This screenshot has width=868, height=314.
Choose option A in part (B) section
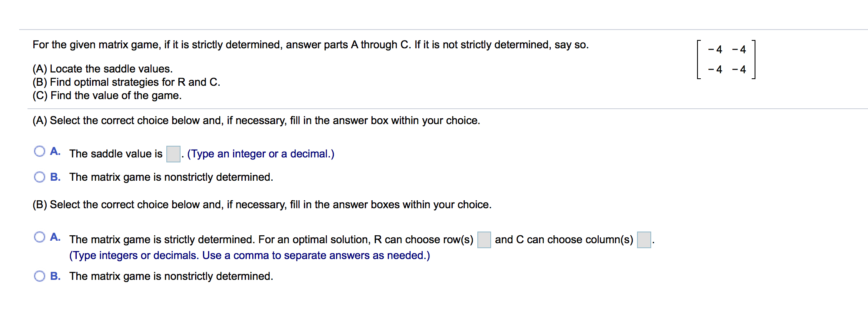point(40,237)
